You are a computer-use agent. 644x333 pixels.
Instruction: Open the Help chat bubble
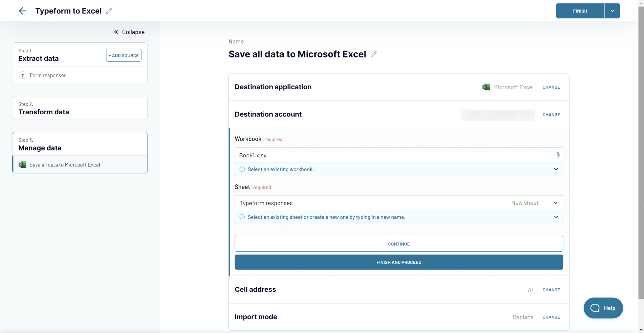click(603, 308)
